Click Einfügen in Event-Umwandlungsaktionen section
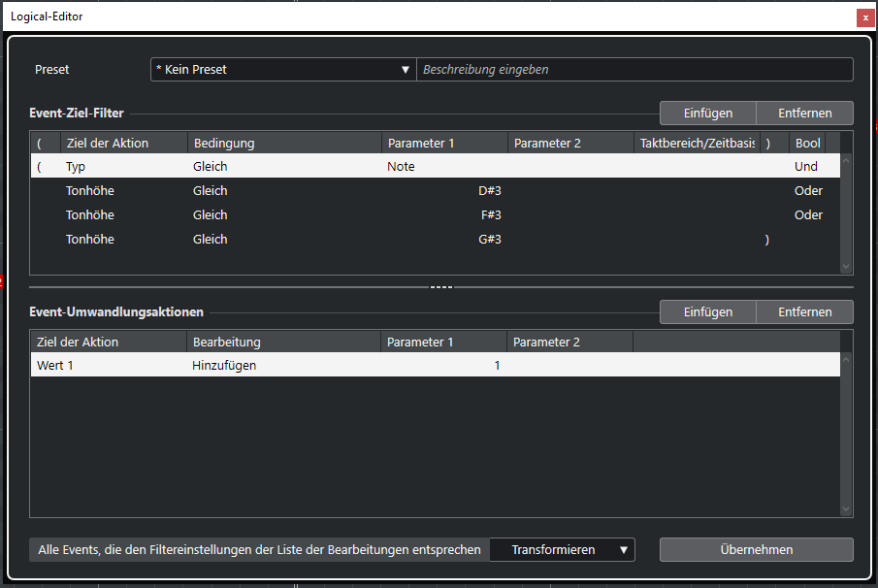878x588 pixels. click(707, 311)
